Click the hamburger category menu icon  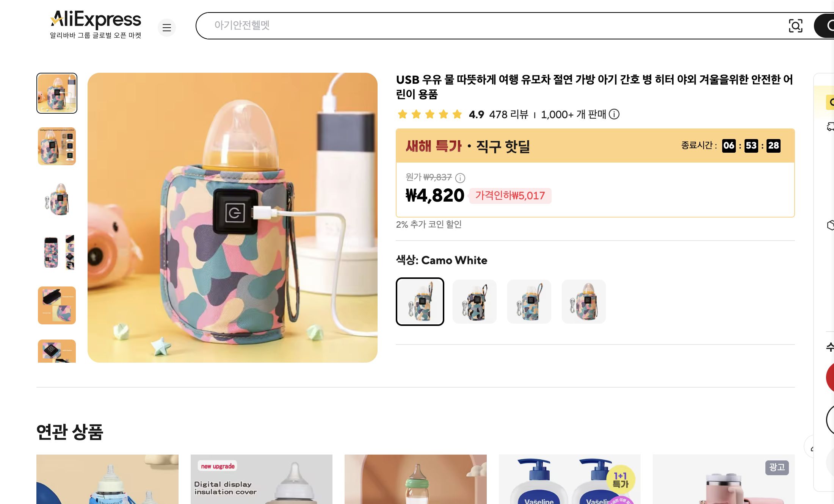pyautogui.click(x=167, y=28)
